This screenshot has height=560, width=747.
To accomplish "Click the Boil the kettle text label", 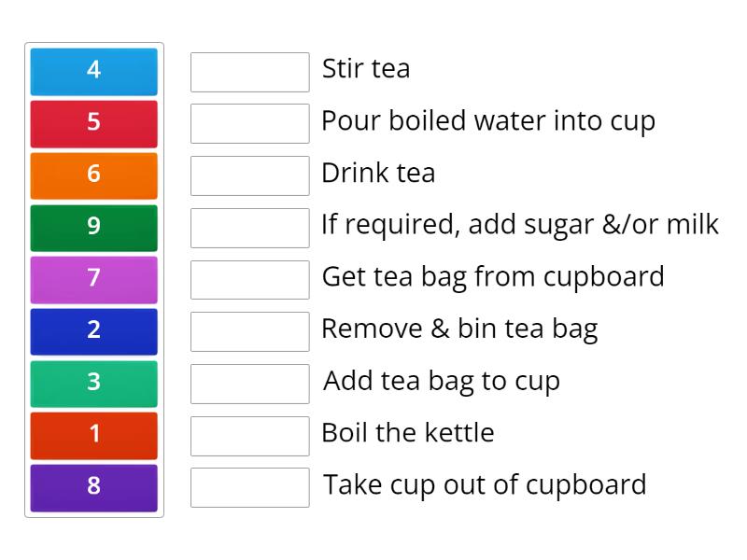I will [407, 433].
